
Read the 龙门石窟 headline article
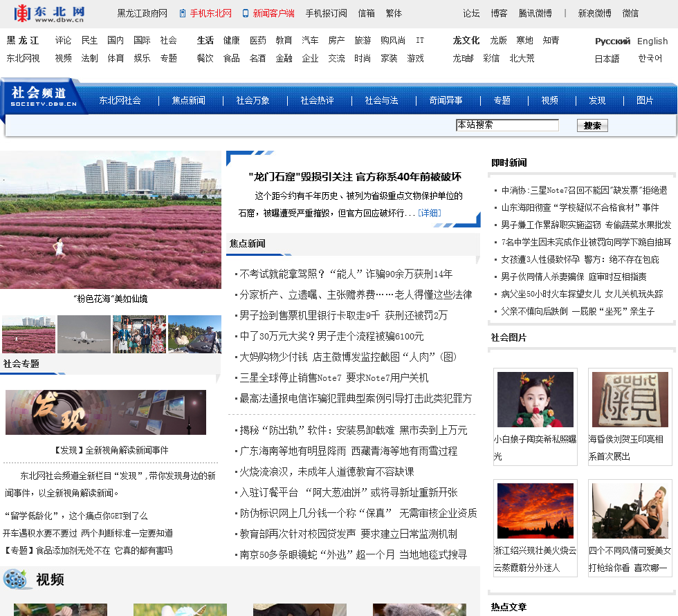click(x=354, y=177)
